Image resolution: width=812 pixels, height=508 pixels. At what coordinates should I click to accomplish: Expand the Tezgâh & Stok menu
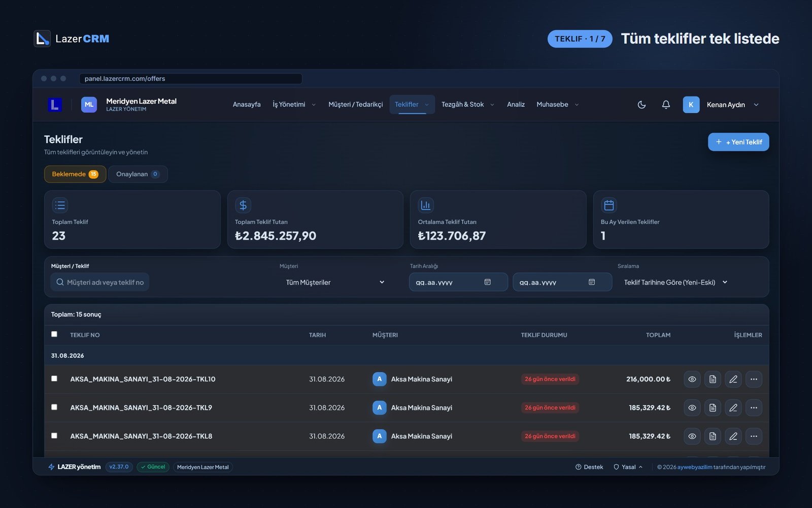coord(468,105)
